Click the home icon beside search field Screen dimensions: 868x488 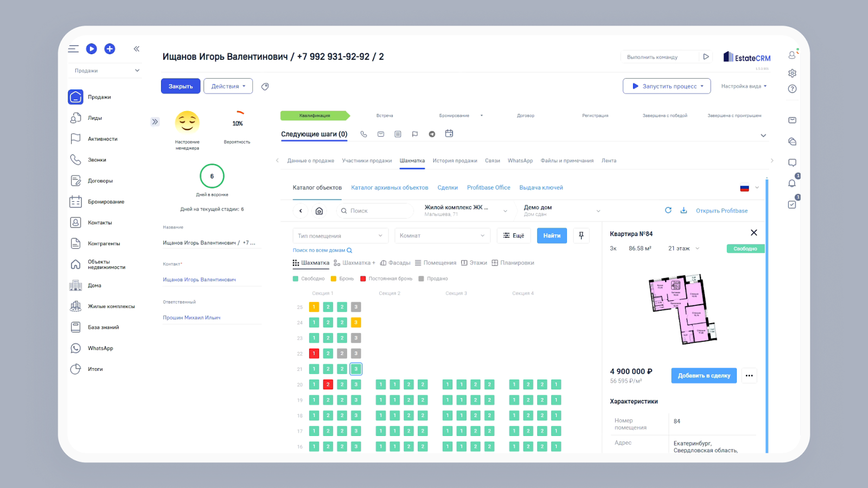[x=319, y=211]
